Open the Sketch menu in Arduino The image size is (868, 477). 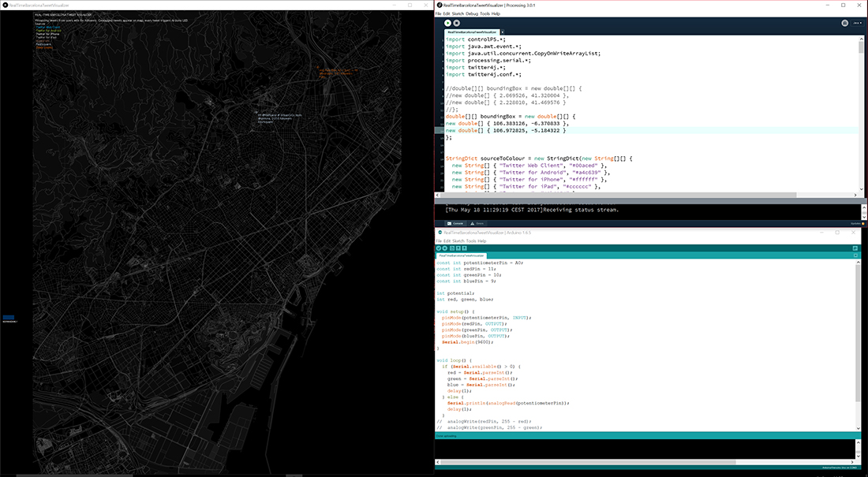(458, 241)
